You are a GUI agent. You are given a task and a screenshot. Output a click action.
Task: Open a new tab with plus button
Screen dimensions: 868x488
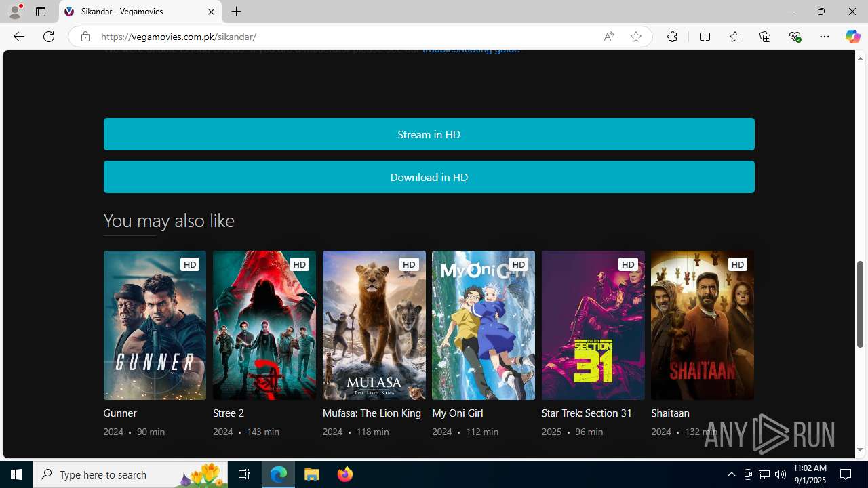tap(236, 12)
